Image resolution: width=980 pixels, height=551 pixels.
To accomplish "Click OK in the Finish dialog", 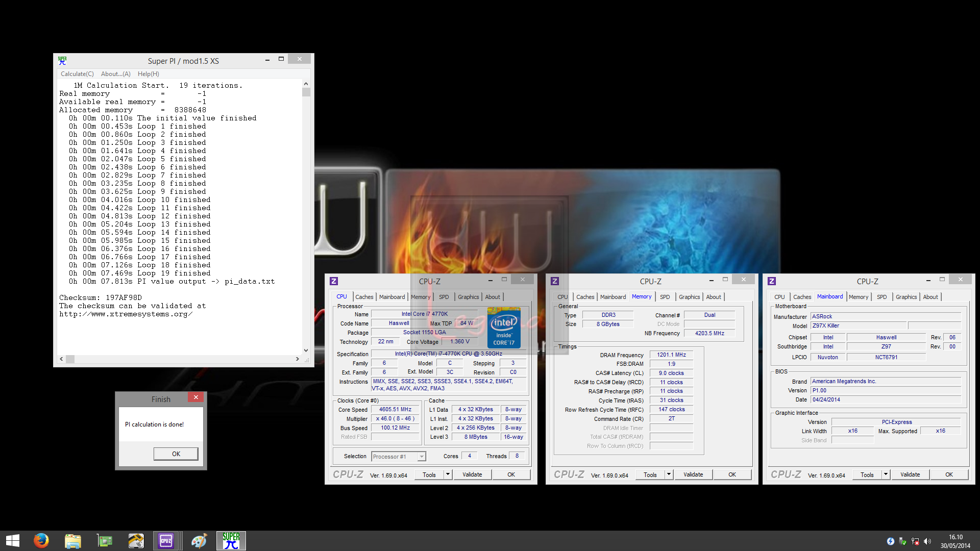I will tap(176, 454).
